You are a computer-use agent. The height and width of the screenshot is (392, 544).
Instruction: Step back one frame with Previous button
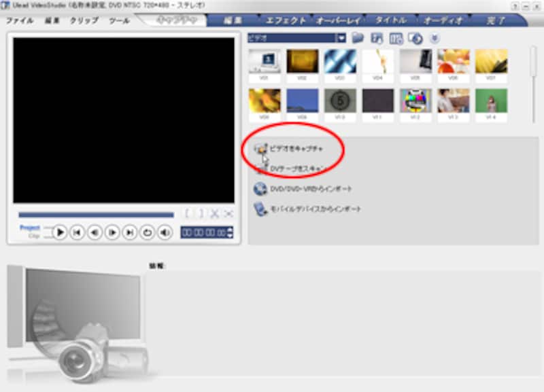pyautogui.click(x=95, y=232)
